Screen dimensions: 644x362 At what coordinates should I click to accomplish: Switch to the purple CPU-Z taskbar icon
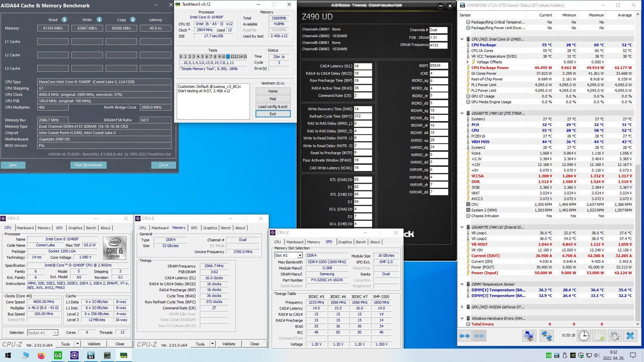[x=74, y=355]
